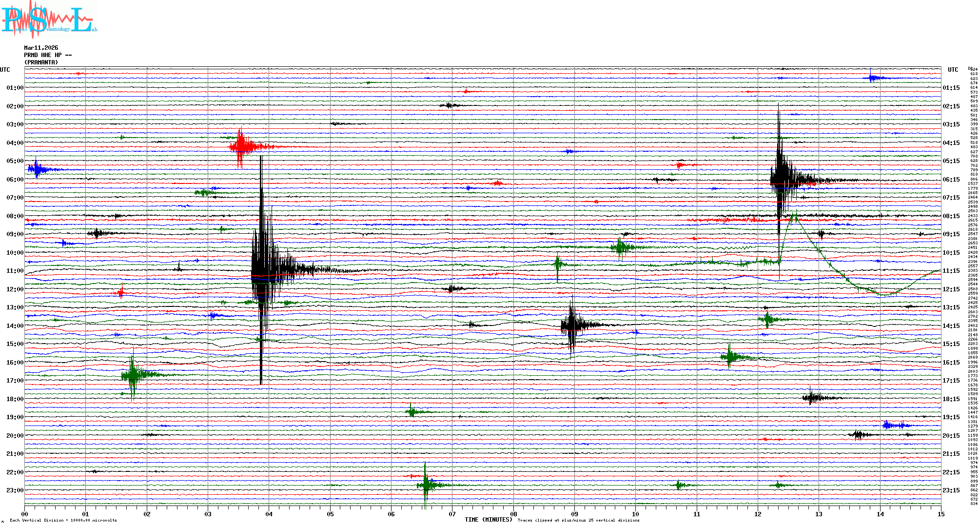The height and width of the screenshot is (527, 980).
Task: Click the left UTC axis label
Action: [x=5, y=70]
